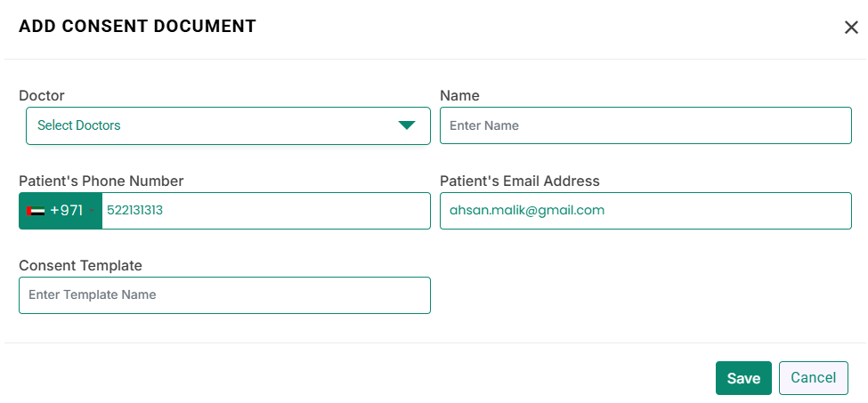Image resolution: width=868 pixels, height=403 pixels.
Task: Click the Patient's Email Address label
Action: (x=520, y=181)
